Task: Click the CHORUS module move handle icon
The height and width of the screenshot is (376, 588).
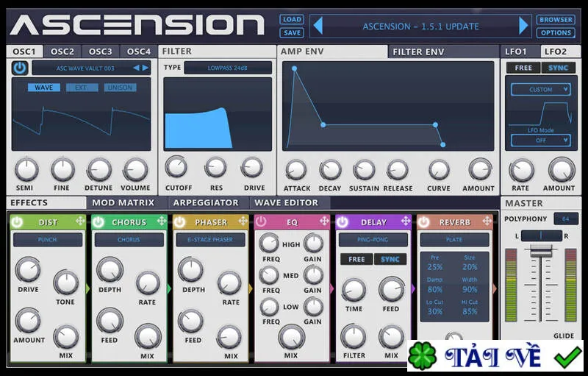Action: (x=161, y=221)
